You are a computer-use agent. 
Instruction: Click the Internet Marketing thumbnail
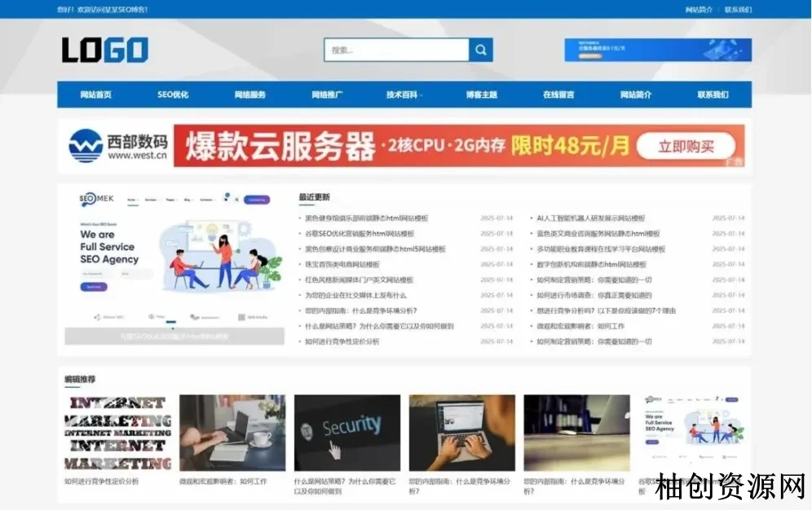(x=117, y=433)
